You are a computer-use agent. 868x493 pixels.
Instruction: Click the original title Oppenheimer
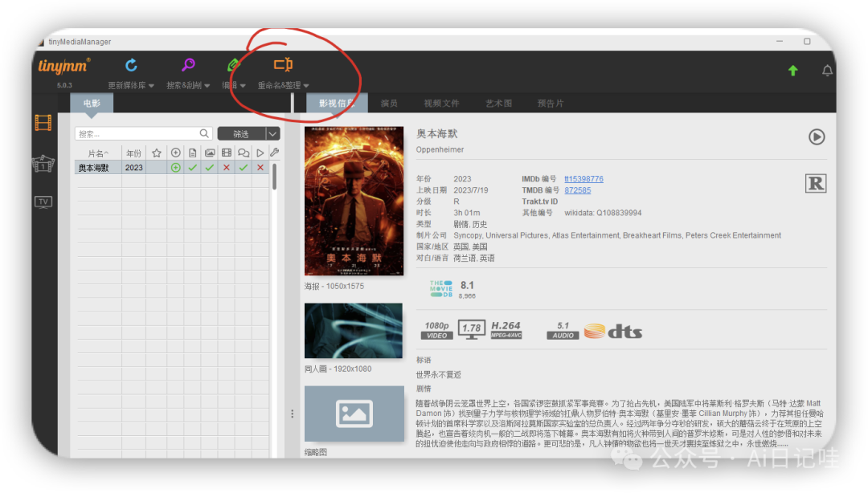(440, 150)
